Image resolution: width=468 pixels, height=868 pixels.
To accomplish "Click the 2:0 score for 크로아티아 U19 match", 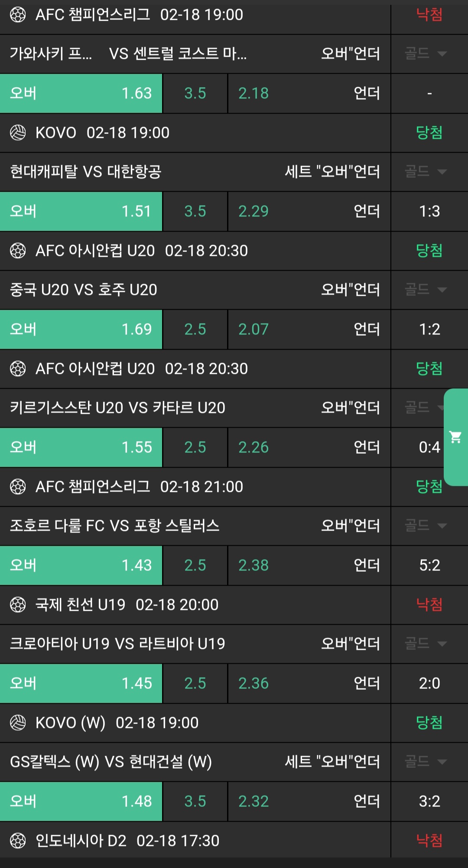I will (x=429, y=683).
